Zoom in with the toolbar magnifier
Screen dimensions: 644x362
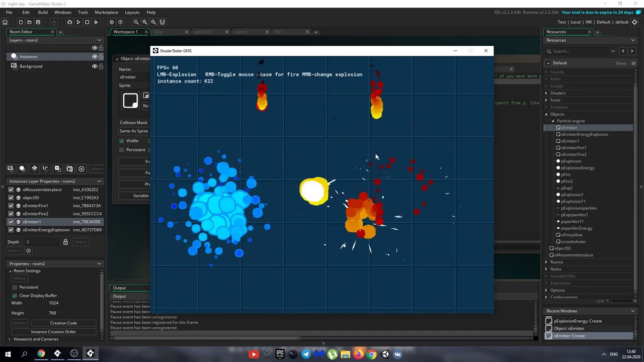pos(153,22)
